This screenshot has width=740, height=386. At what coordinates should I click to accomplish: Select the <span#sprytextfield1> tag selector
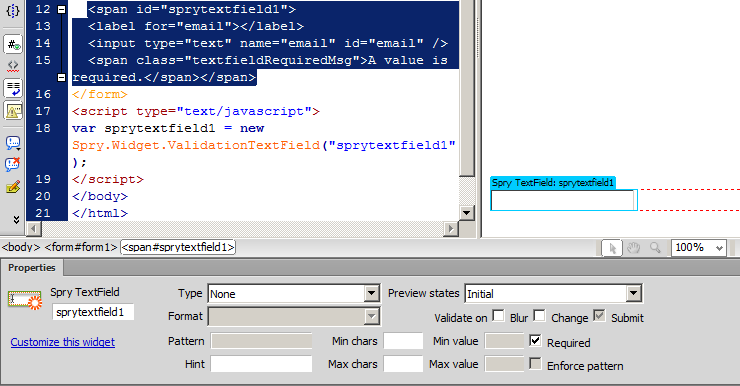[x=178, y=247]
